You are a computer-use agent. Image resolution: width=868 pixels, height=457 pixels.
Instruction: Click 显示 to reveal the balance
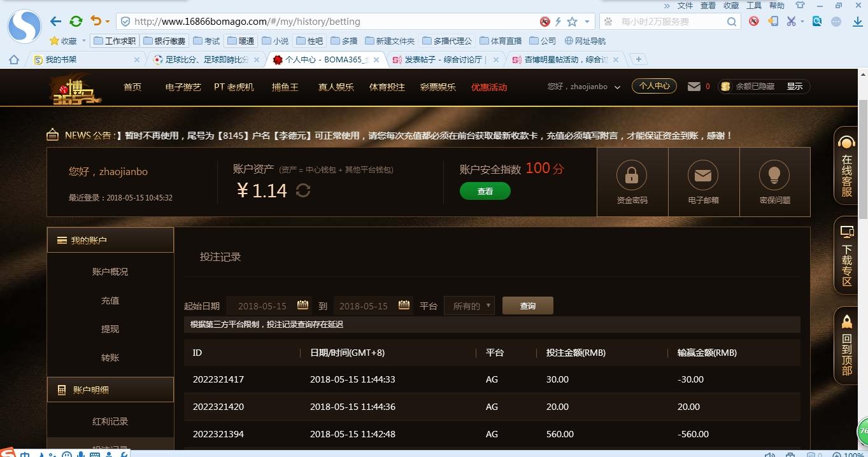click(x=795, y=87)
